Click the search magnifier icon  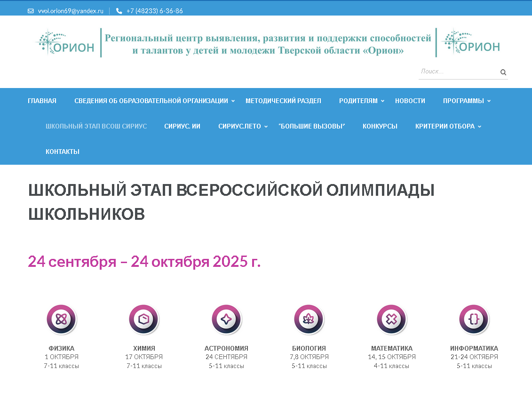pyautogui.click(x=503, y=72)
